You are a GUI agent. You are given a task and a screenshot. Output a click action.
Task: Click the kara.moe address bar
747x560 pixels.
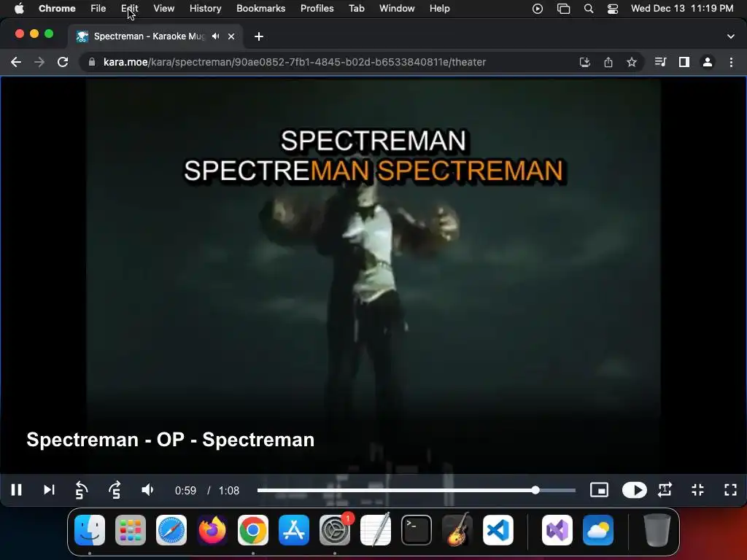click(x=295, y=63)
